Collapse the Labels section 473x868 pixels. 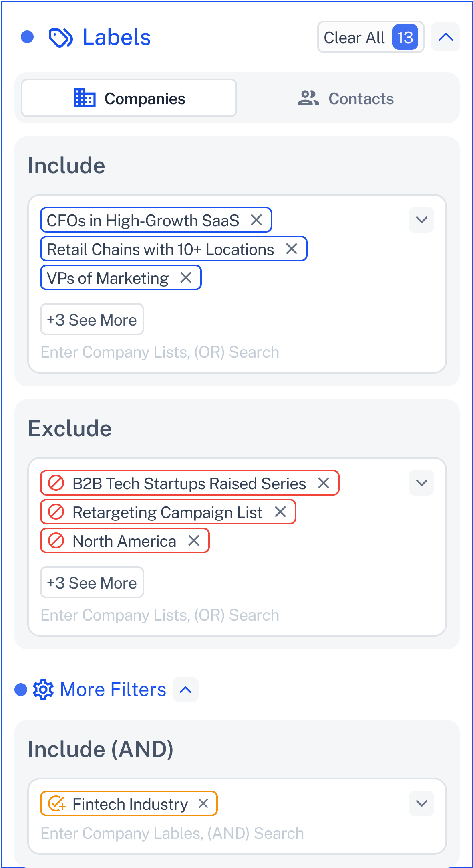(445, 37)
